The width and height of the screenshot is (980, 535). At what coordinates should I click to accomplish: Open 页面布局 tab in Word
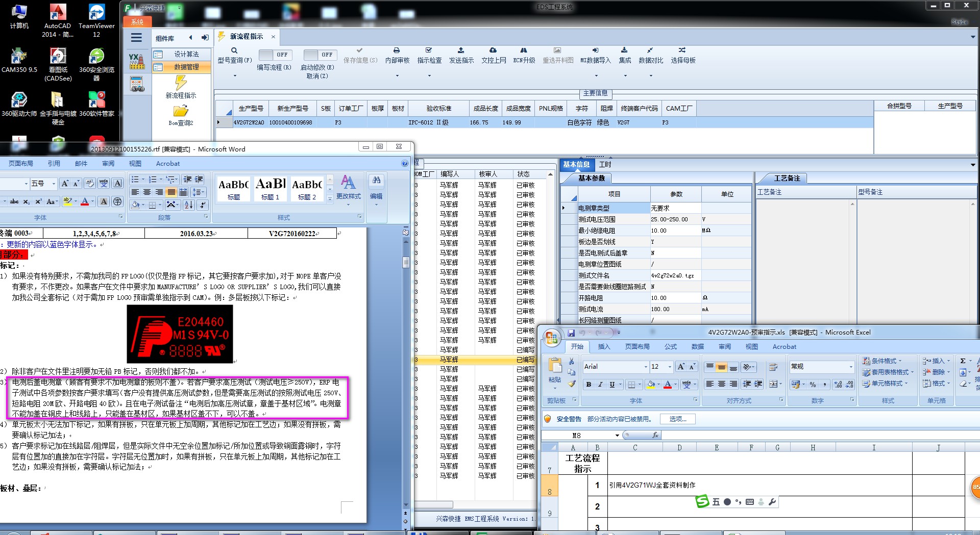coord(21,164)
